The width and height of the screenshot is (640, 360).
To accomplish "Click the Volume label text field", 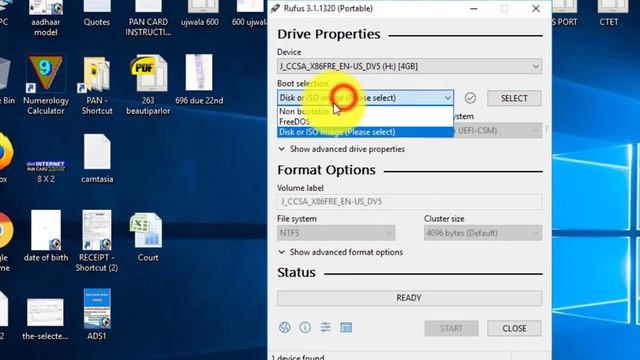I will (409, 202).
